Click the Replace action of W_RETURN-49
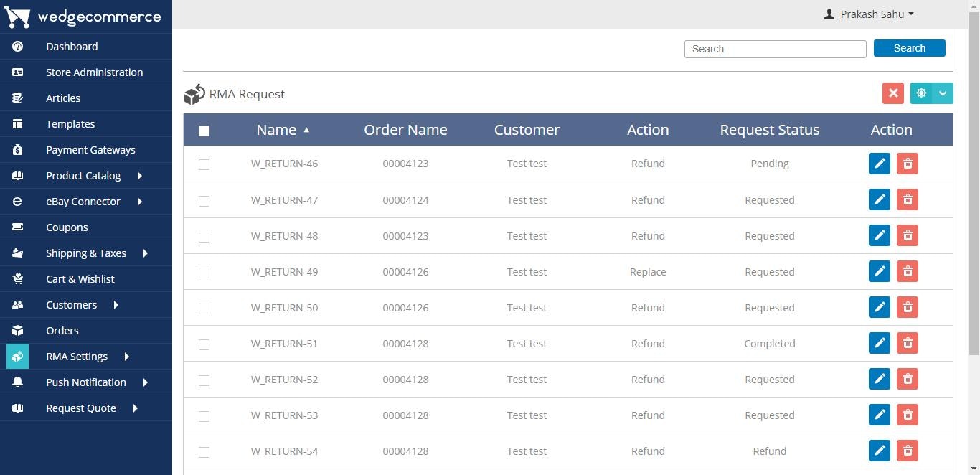The width and height of the screenshot is (980, 475). tap(648, 272)
